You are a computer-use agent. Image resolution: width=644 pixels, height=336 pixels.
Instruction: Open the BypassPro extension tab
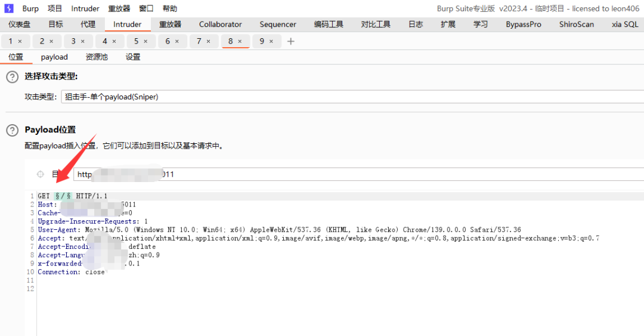pos(524,24)
